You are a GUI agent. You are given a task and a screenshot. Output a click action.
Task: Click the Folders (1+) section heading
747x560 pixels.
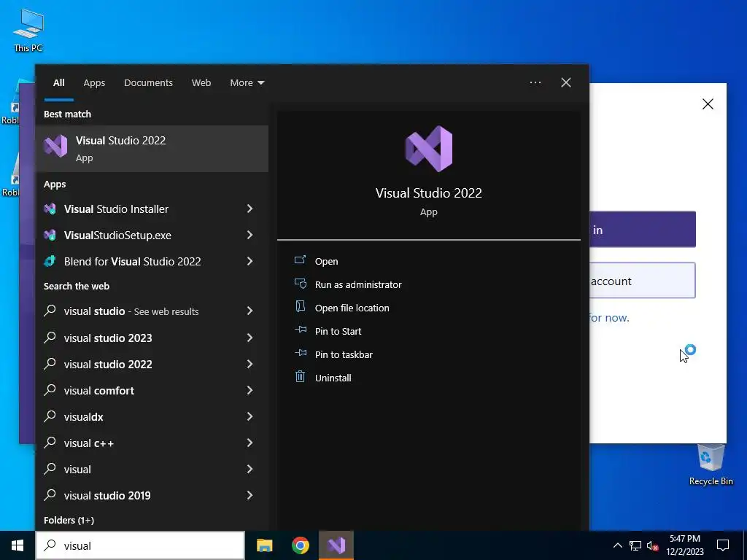click(x=69, y=520)
